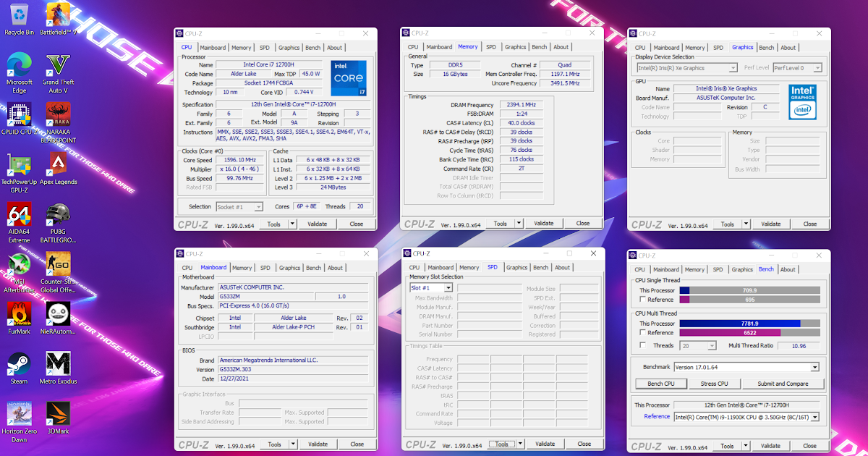Expand Tools arrow in CPU tab window
Viewport: 868px width, 456px height.
(292, 224)
